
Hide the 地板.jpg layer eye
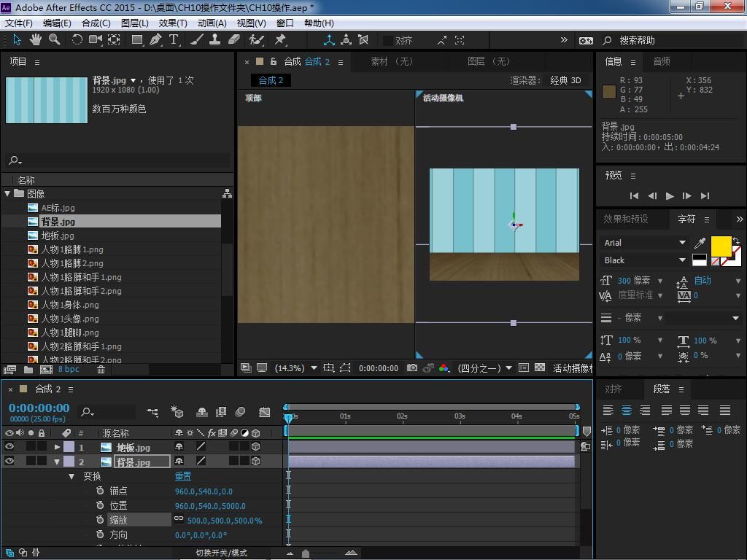click(9, 447)
